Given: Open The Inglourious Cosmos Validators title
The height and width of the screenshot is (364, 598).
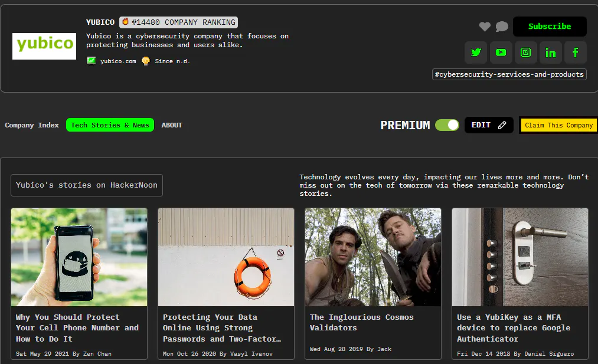Looking at the screenshot, I should coord(361,322).
